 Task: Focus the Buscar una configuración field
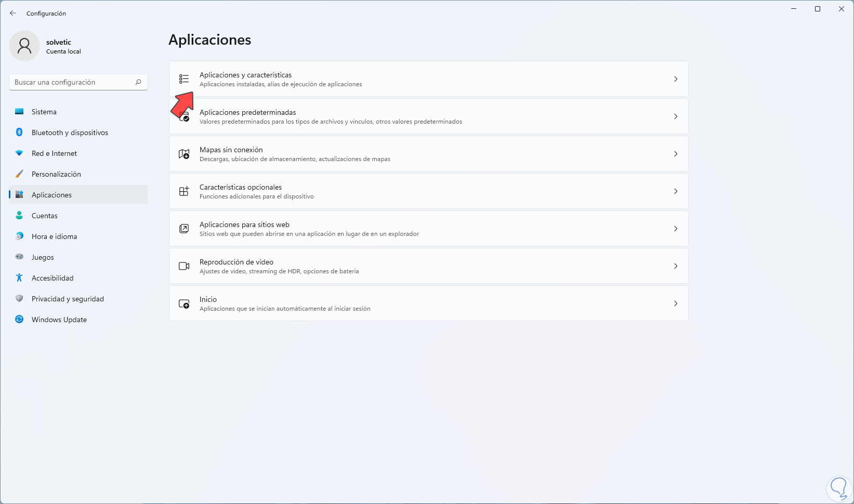78,82
